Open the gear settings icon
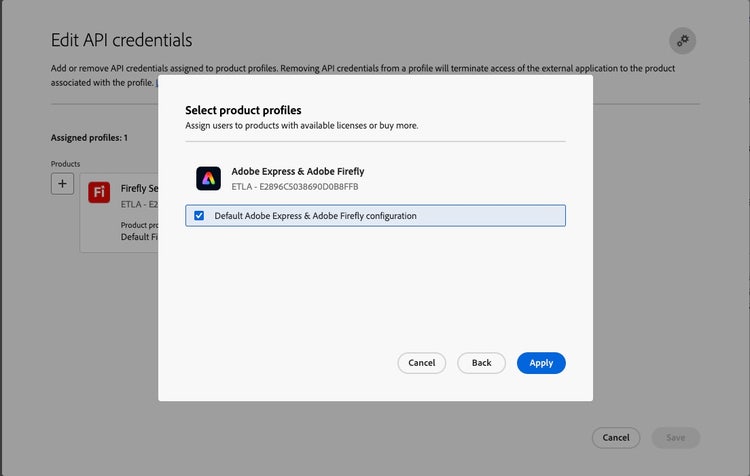Screen dimensions: 750x476 tap(682, 41)
